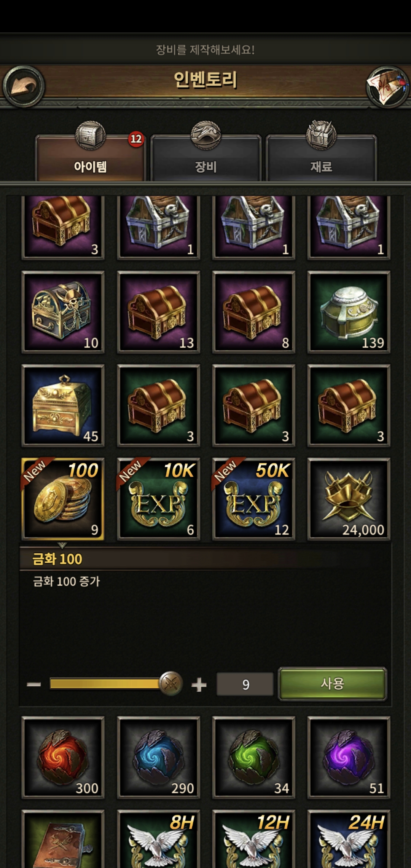Select the golden ornate box with 45
This screenshot has height=868, width=411.
[x=63, y=405]
